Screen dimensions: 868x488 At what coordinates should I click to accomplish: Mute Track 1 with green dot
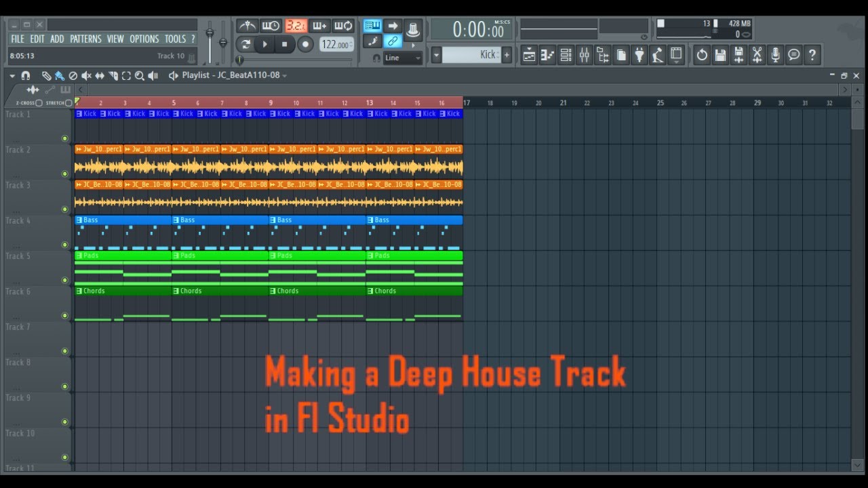65,138
